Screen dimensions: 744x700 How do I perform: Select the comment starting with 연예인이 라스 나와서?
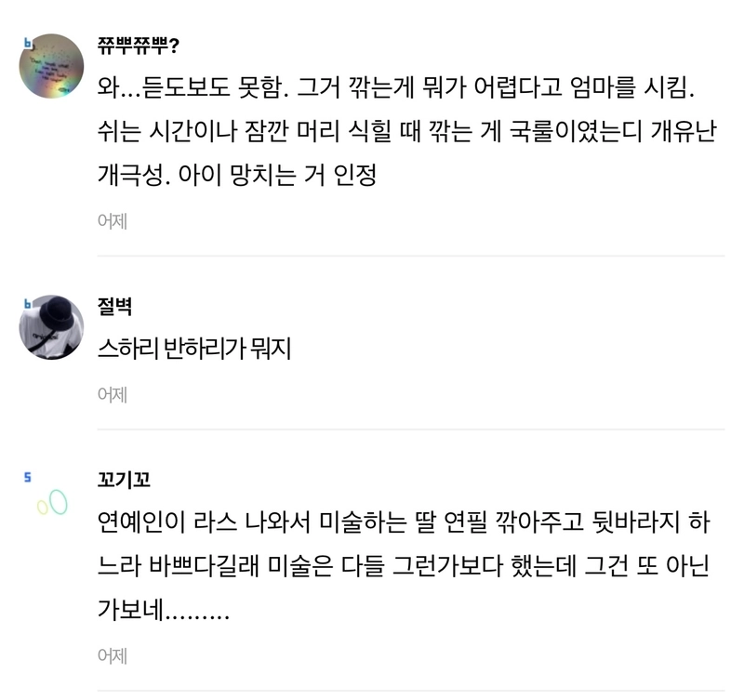[x=404, y=565]
